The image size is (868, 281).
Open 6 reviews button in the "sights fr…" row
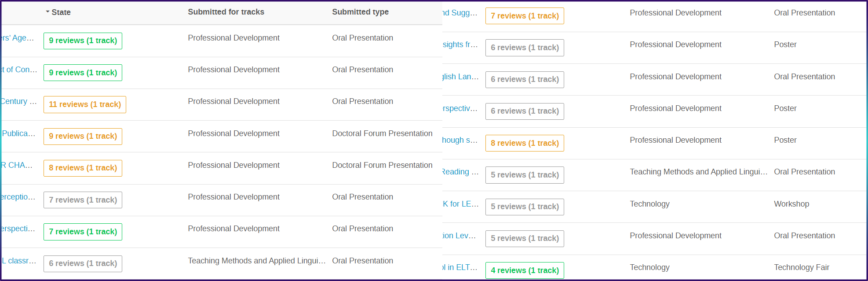(x=525, y=48)
